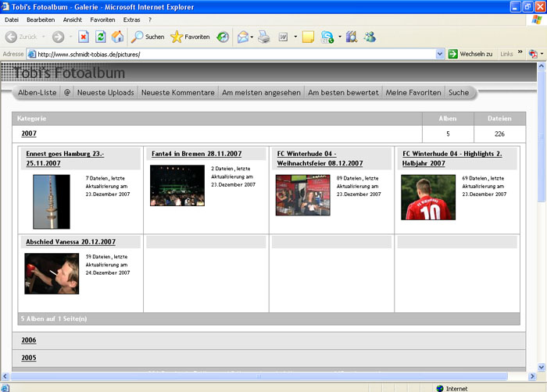547x392 pixels.
Task: Open the Mail toolbar icon
Action: point(243,37)
